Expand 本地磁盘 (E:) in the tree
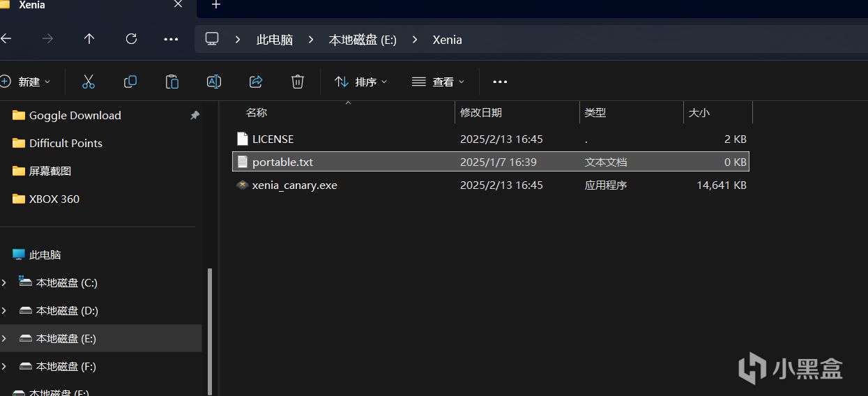Image resolution: width=868 pixels, height=396 pixels. tap(4, 339)
